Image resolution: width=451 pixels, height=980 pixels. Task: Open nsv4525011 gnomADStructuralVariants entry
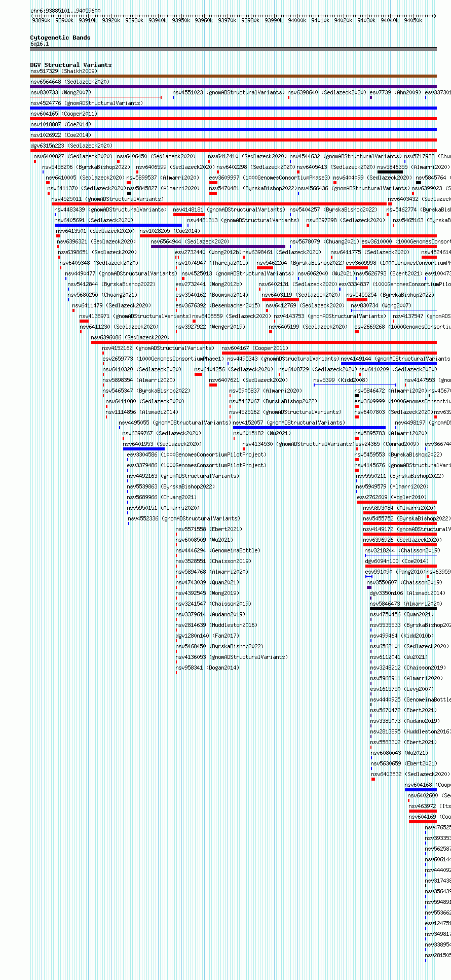(107, 199)
